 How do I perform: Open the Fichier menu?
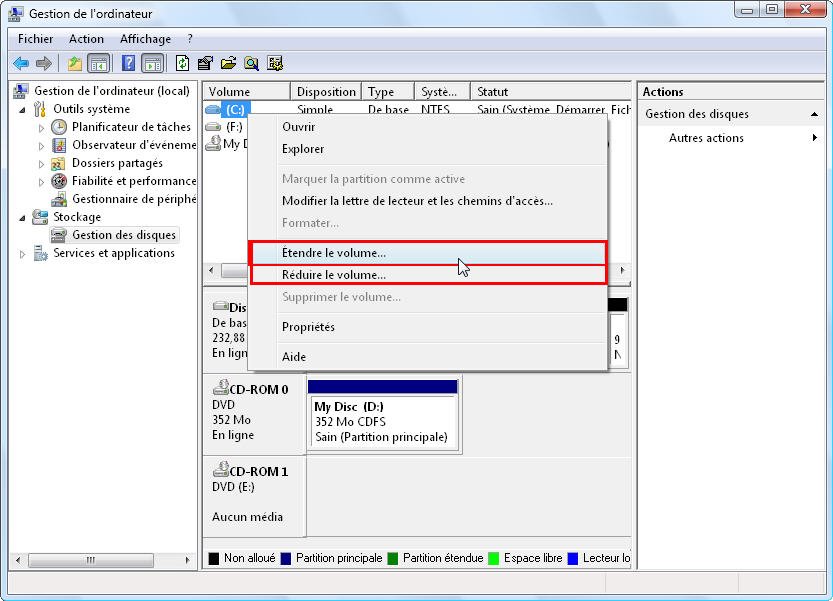click(36, 39)
